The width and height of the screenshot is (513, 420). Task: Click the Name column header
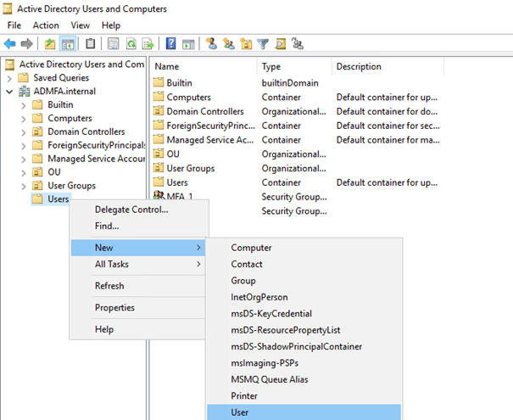coord(167,66)
